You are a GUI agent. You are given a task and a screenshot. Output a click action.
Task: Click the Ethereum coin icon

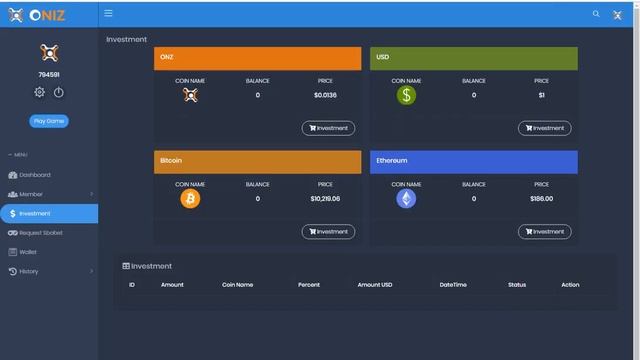[x=406, y=199]
